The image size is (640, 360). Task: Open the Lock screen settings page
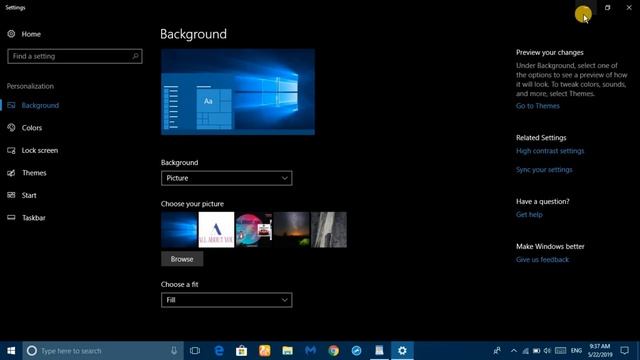click(40, 150)
